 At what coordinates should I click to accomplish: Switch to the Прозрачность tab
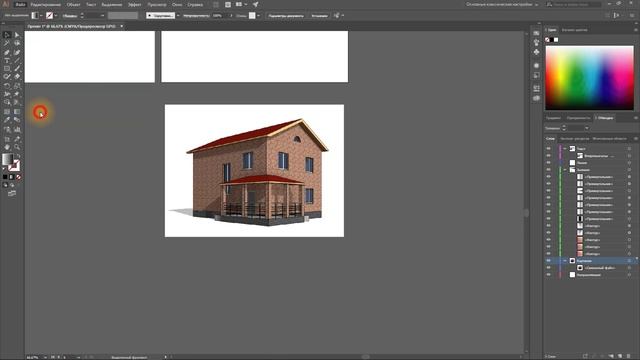(x=578, y=118)
